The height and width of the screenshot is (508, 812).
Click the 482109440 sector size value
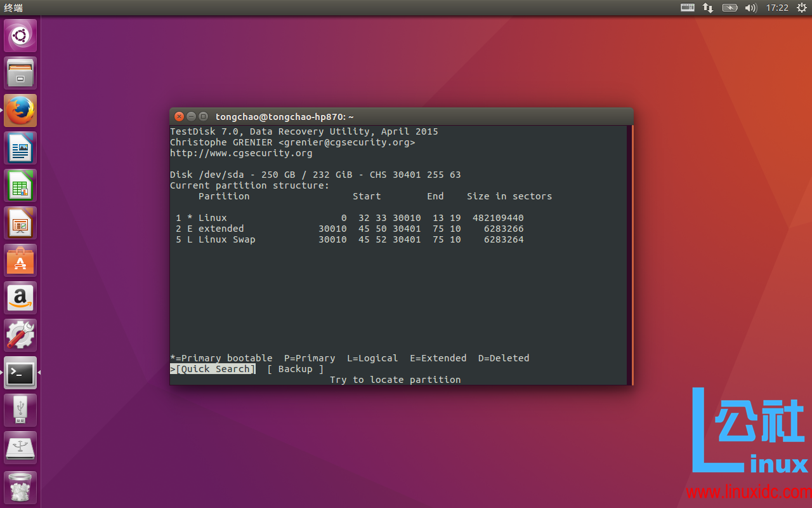click(498, 218)
